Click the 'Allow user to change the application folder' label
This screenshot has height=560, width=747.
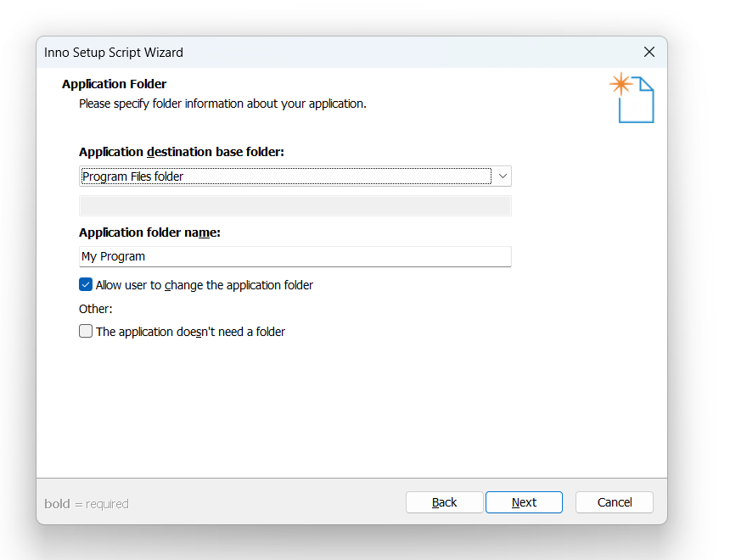tap(205, 285)
